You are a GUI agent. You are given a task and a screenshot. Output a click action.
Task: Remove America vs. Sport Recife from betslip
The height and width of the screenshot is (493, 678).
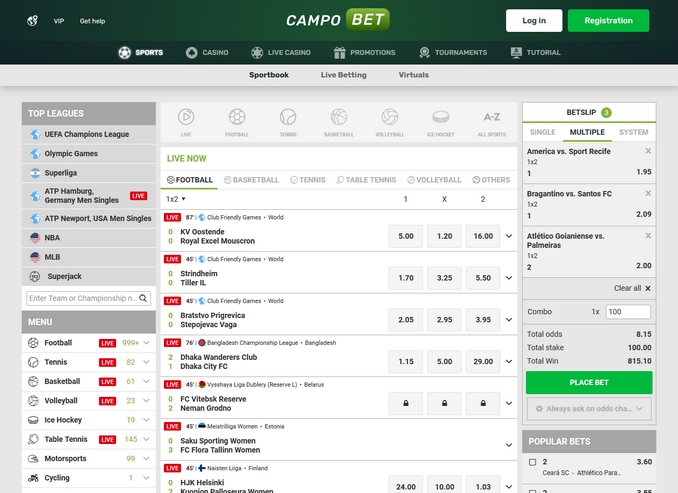pyautogui.click(x=648, y=151)
